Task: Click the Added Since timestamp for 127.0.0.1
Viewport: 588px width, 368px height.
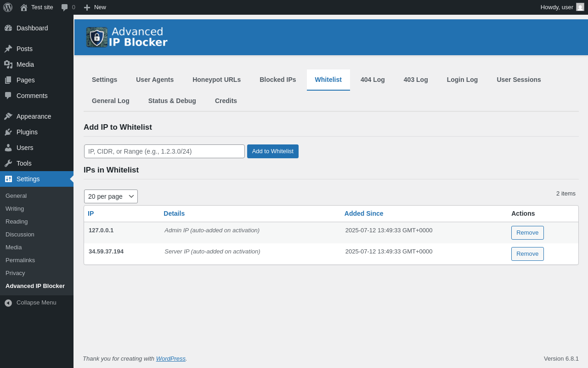Action: (389, 230)
